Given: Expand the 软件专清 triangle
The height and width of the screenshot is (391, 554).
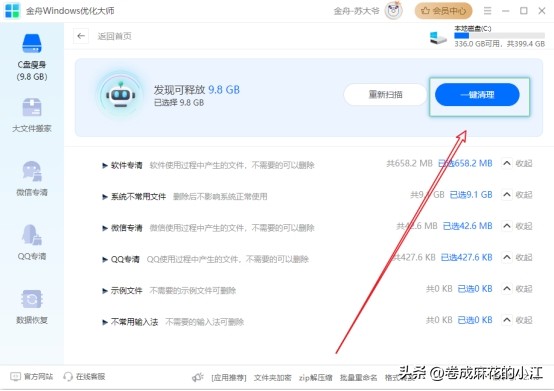Looking at the screenshot, I should 105,165.
